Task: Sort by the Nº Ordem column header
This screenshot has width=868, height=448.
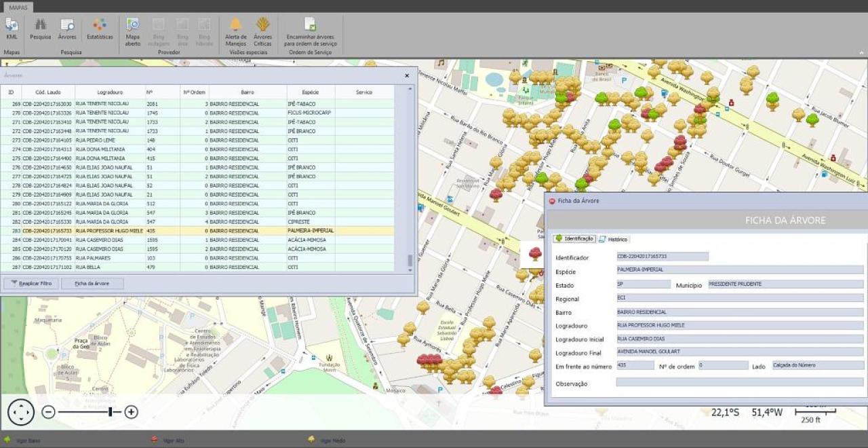Action: [194, 92]
